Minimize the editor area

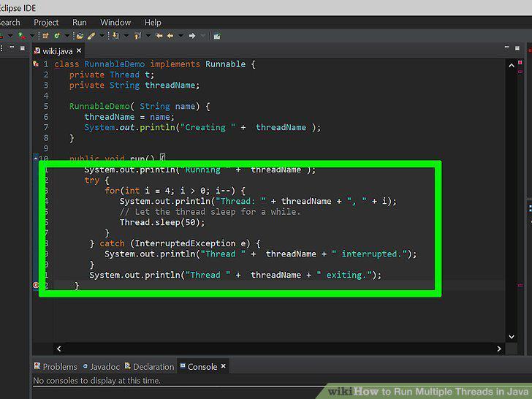coord(506,47)
